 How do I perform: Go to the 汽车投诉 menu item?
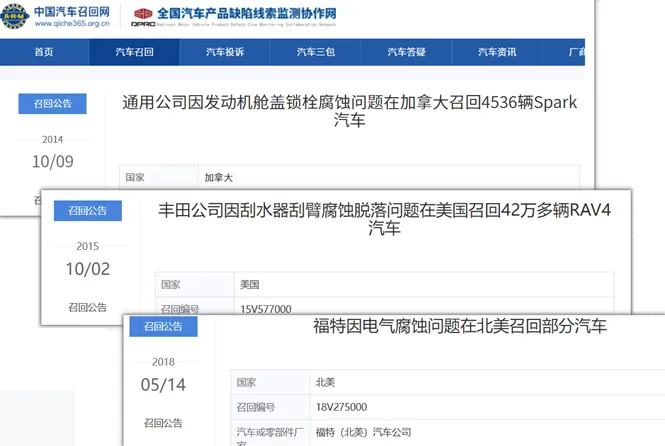pos(225,52)
